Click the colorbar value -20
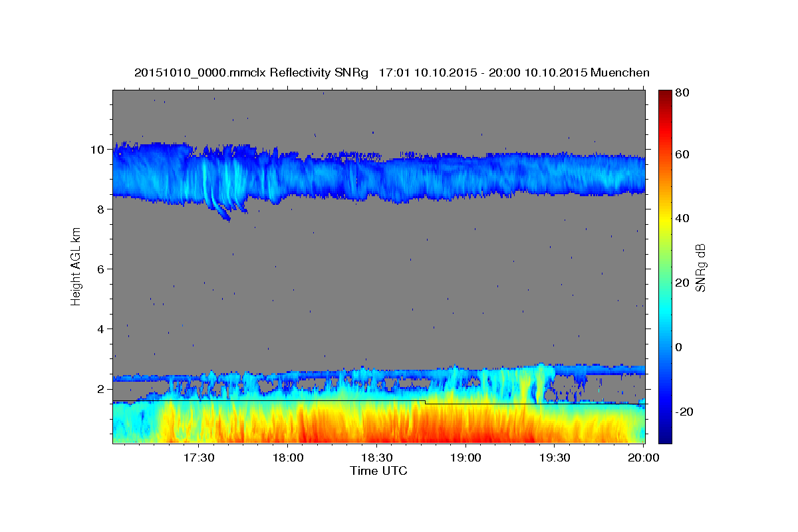Screen dimensions: 798x532 [x=683, y=412]
